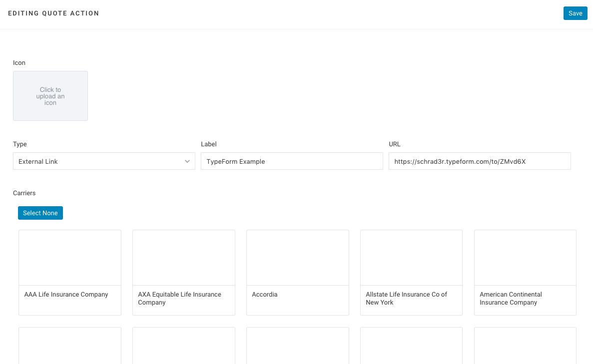Upload an icon via the icon box
The width and height of the screenshot is (593, 364).
[x=50, y=96]
